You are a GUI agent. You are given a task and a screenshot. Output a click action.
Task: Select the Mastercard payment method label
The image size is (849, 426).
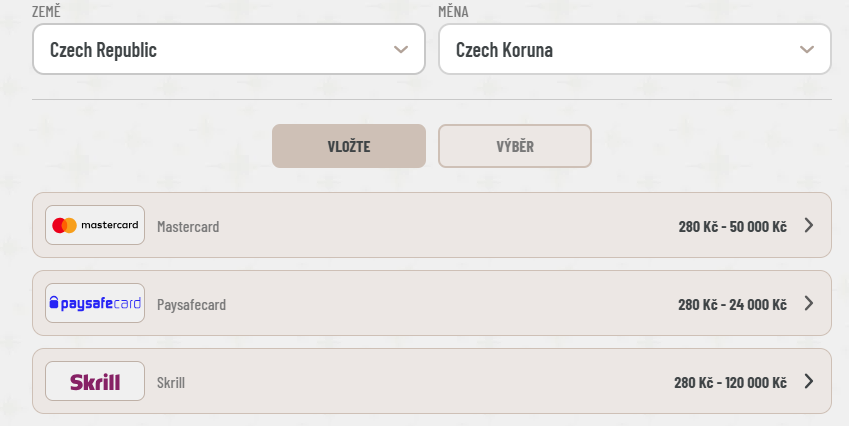tap(188, 226)
